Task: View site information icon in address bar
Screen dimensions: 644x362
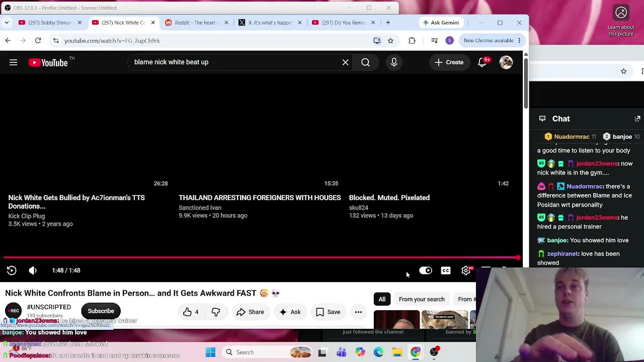Action: pos(56,41)
